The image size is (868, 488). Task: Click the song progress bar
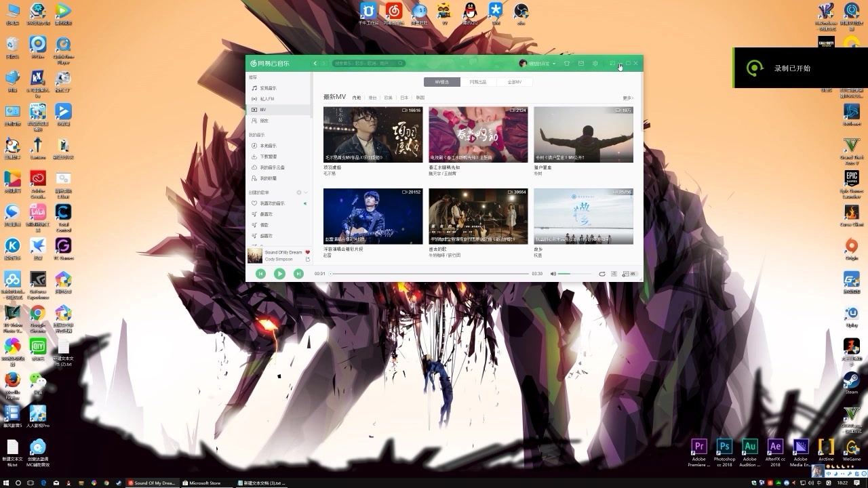click(x=429, y=274)
